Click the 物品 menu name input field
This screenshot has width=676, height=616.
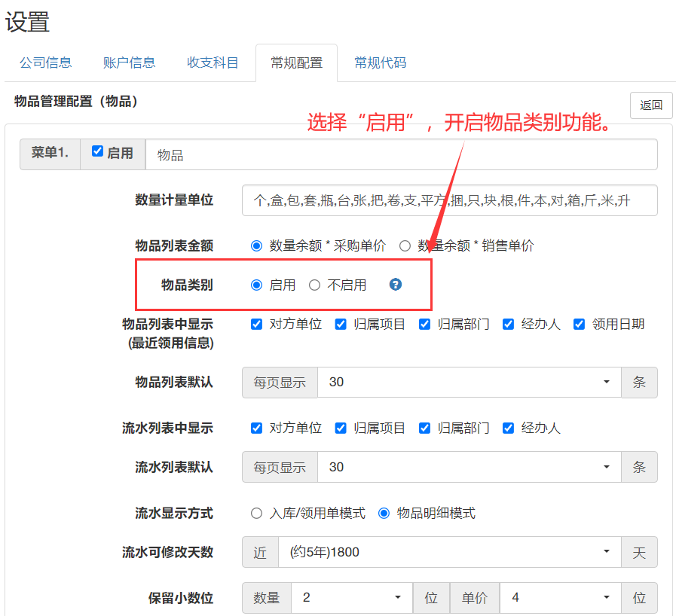click(x=401, y=154)
